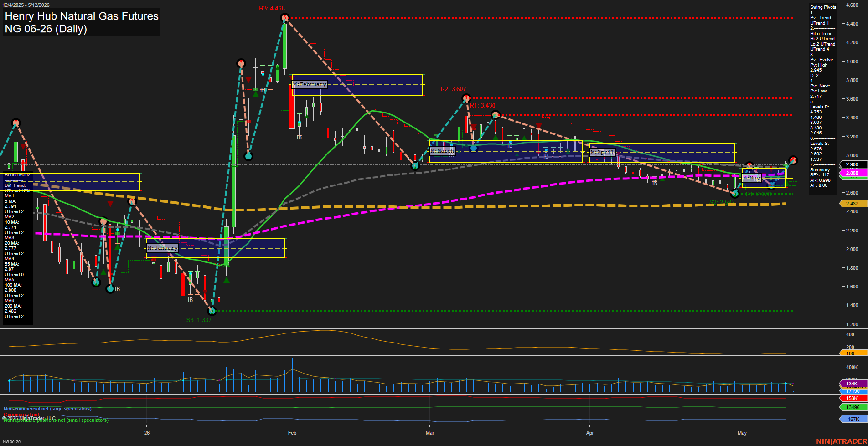Click the 4.000 price axis label

[x=852, y=62]
